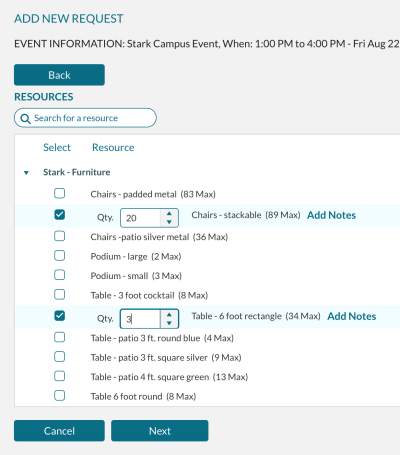The width and height of the screenshot is (400, 455).
Task: Click the Stark - Furniture group label
Action: [77, 172]
